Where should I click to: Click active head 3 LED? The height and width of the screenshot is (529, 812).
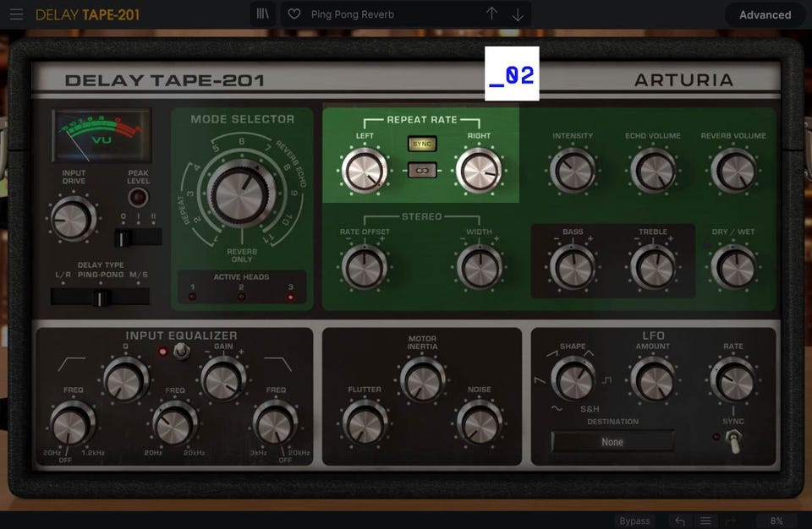290,297
